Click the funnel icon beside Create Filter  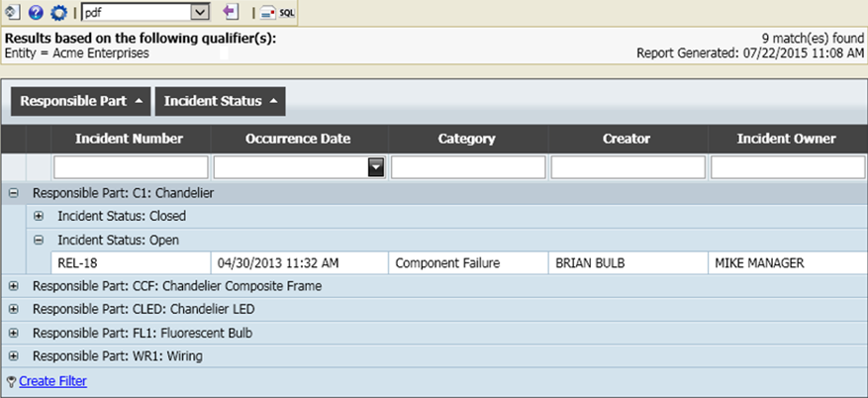11,381
